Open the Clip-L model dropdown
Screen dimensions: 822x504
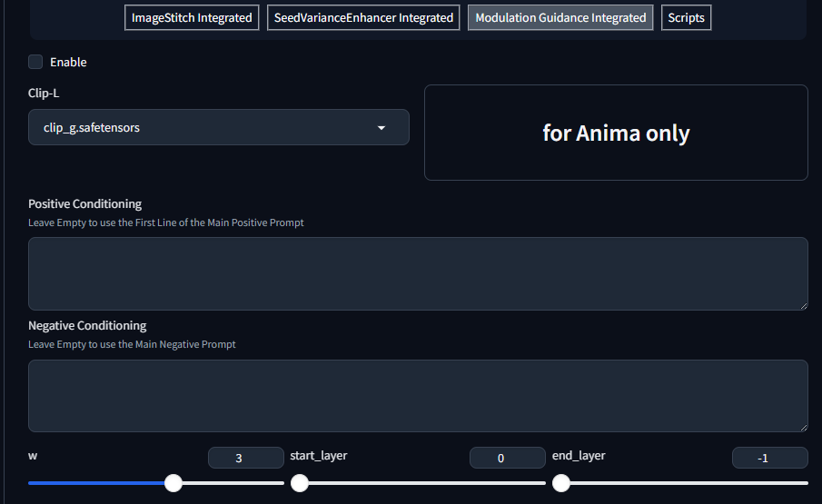(219, 127)
